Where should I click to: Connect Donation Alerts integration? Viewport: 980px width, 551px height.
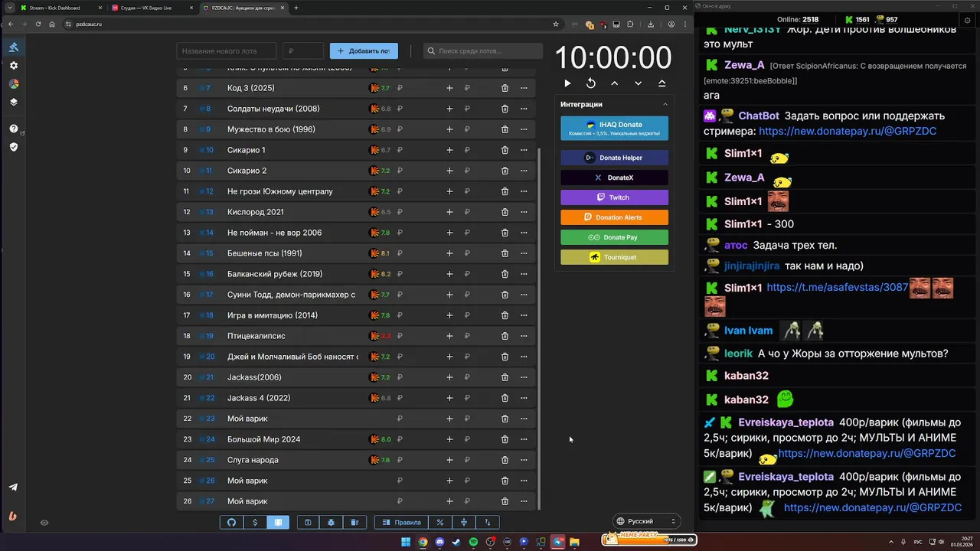tap(614, 217)
